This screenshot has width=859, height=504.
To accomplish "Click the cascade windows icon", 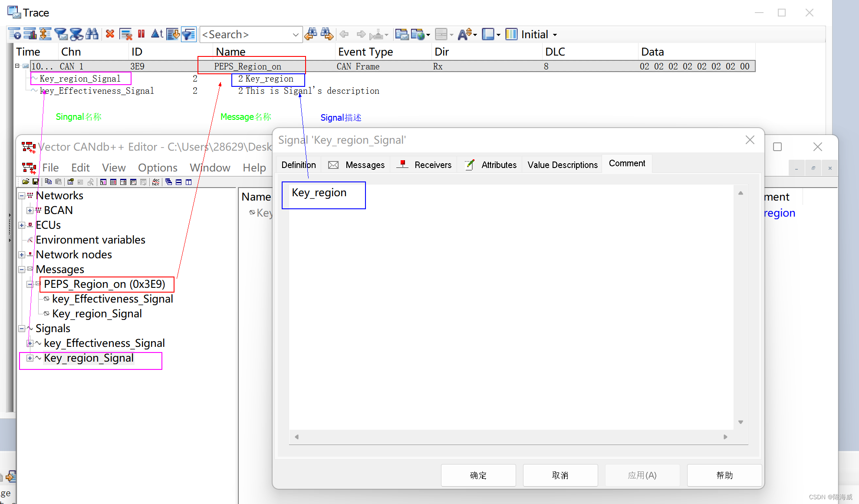I will tap(169, 182).
